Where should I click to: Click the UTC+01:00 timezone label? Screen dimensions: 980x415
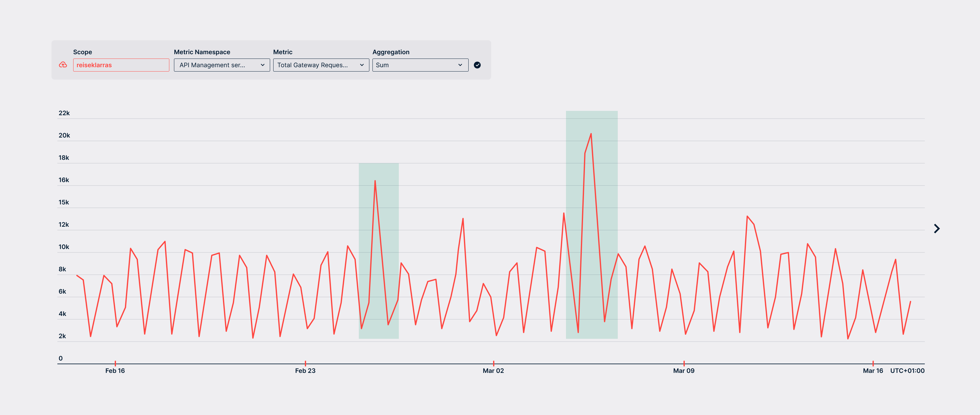907,370
